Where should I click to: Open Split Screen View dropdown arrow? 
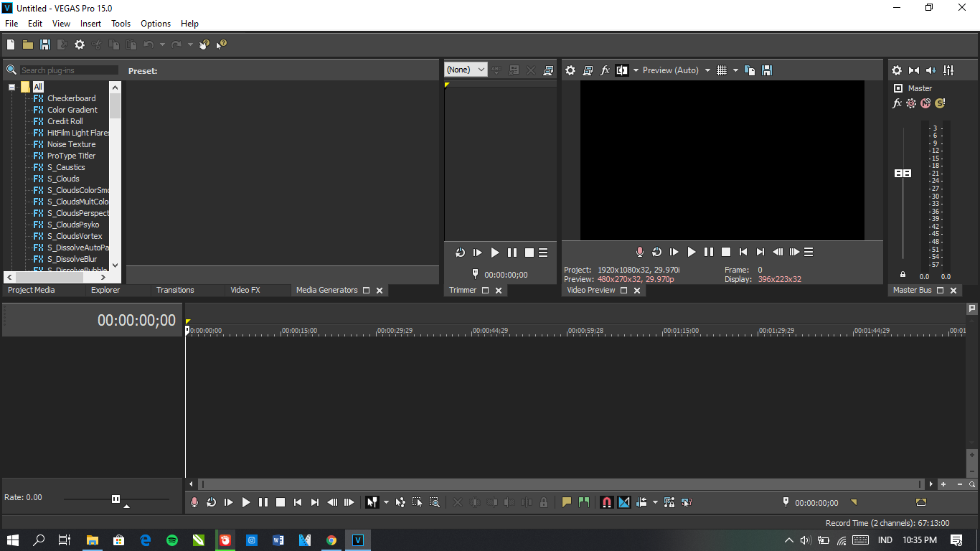(636, 70)
